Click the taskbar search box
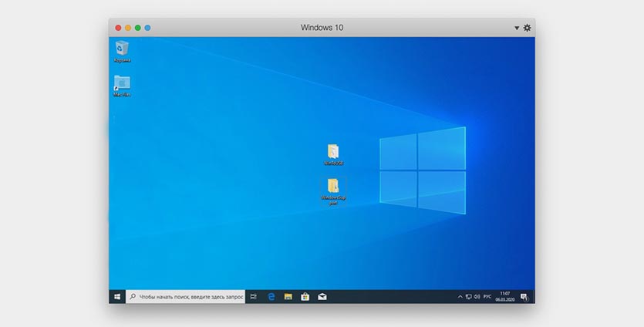The image size is (644, 327). coord(186,297)
